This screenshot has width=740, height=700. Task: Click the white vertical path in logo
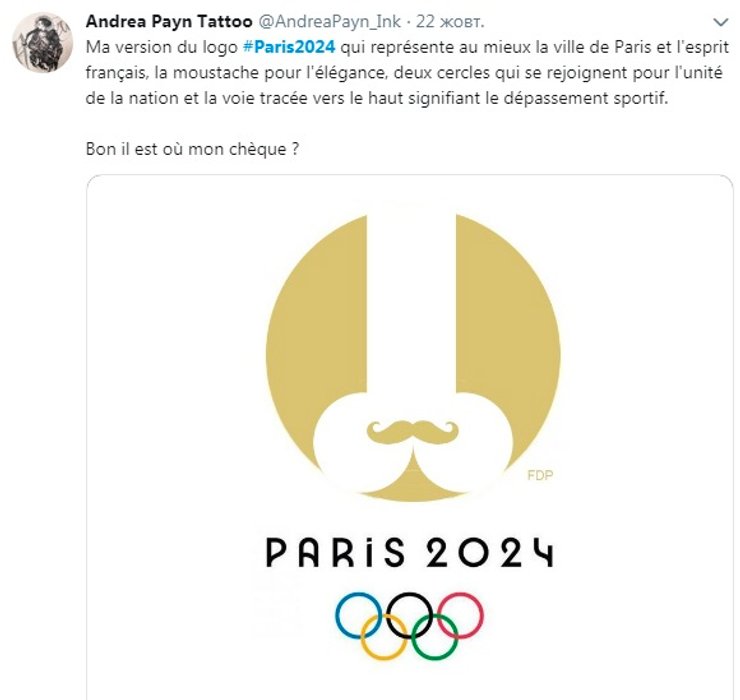coord(412,300)
